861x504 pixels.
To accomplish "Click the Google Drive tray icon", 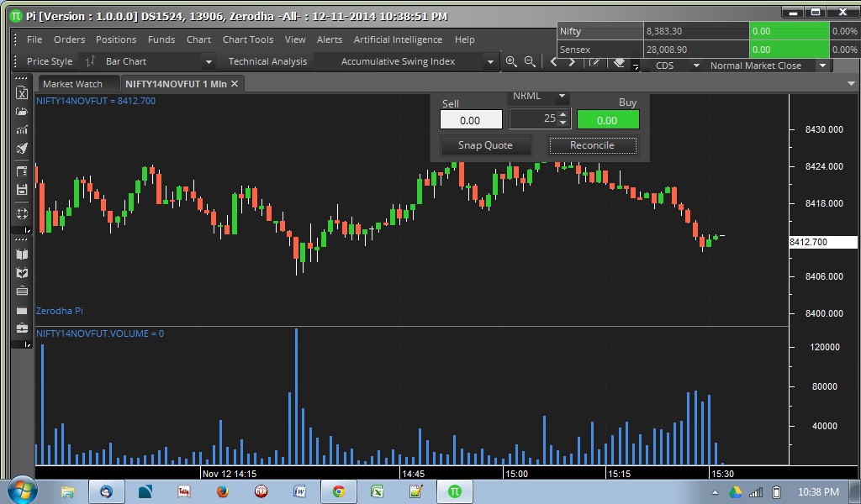I will (x=735, y=492).
